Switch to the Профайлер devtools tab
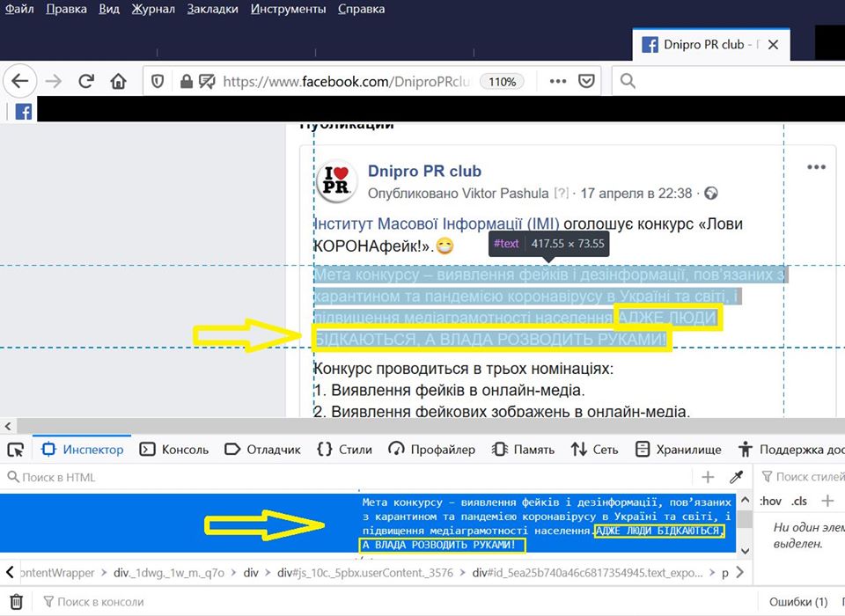This screenshot has height=616, width=845. coord(431,450)
